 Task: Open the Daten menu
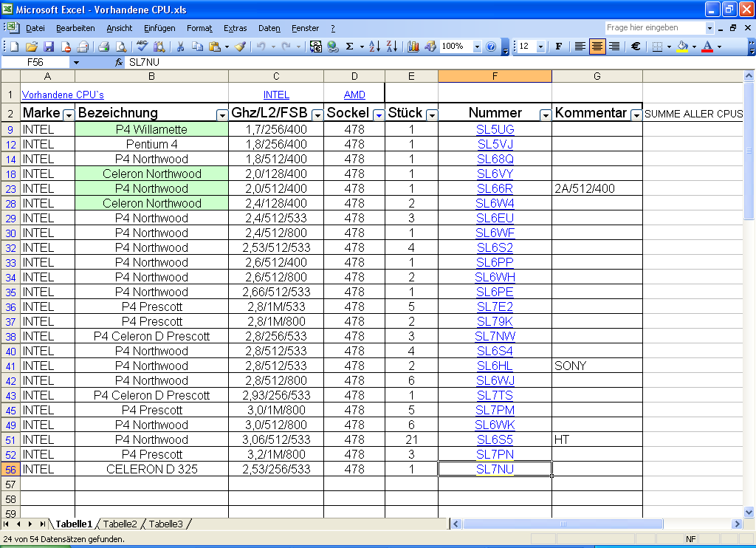click(269, 29)
